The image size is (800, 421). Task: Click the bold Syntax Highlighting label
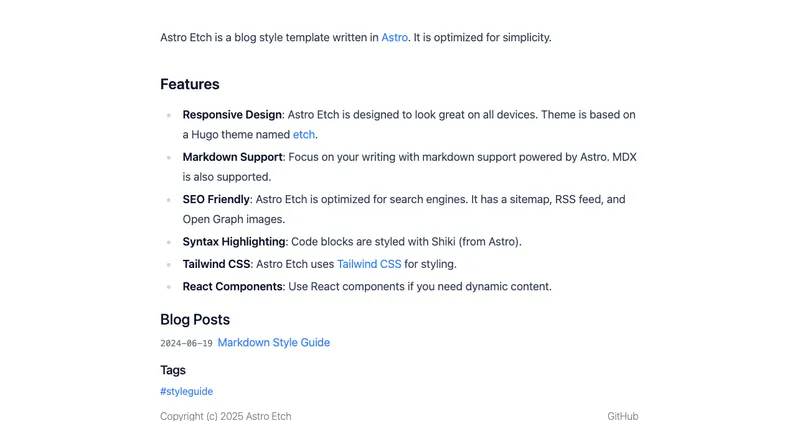tap(234, 242)
